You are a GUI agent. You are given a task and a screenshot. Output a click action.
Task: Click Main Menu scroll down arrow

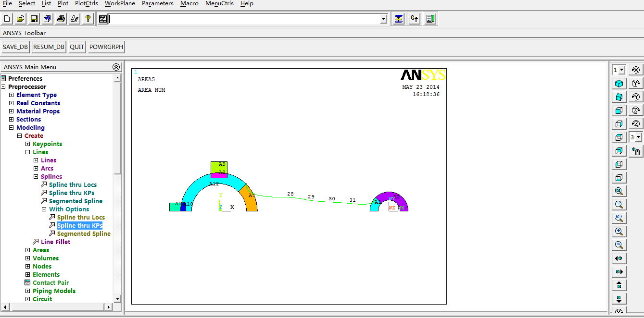[x=117, y=299]
